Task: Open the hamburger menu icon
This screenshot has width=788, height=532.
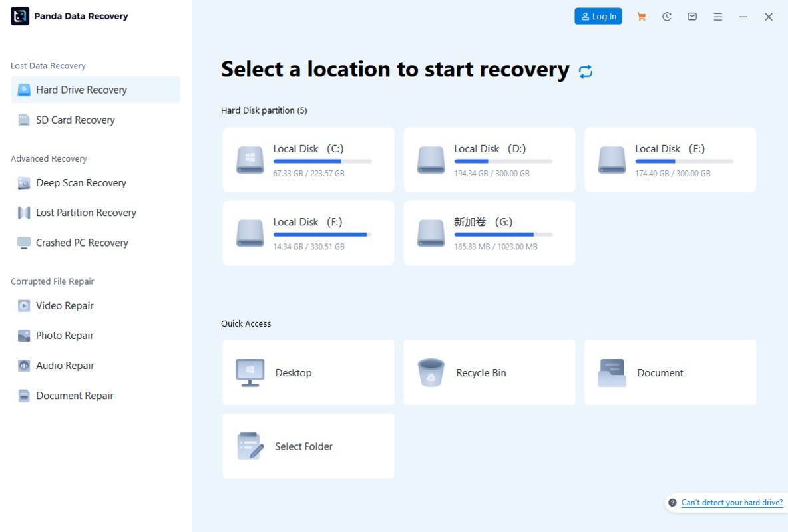Action: click(717, 17)
